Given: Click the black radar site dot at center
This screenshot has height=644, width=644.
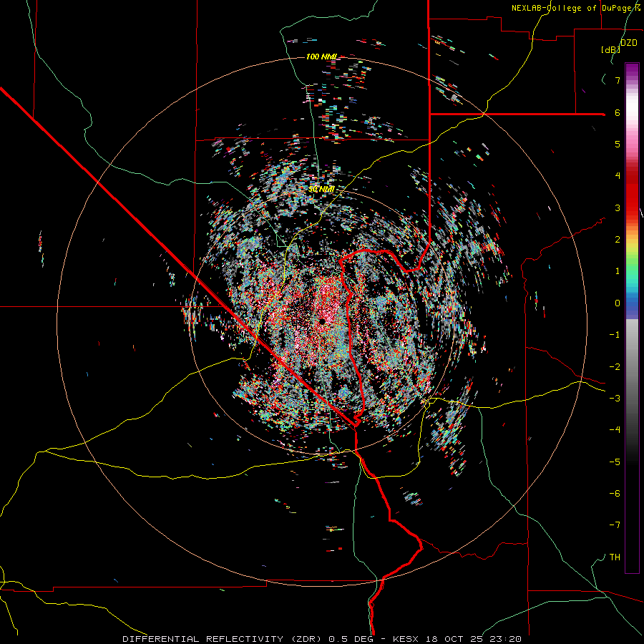Looking at the screenshot, I should pos(323,321).
